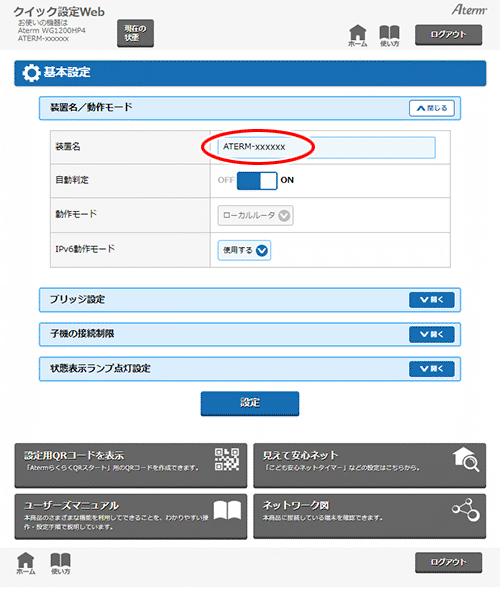500x597 pixels.
Task: Click the 装置名/動作モード section header title
Action: pyautogui.click(x=91, y=107)
